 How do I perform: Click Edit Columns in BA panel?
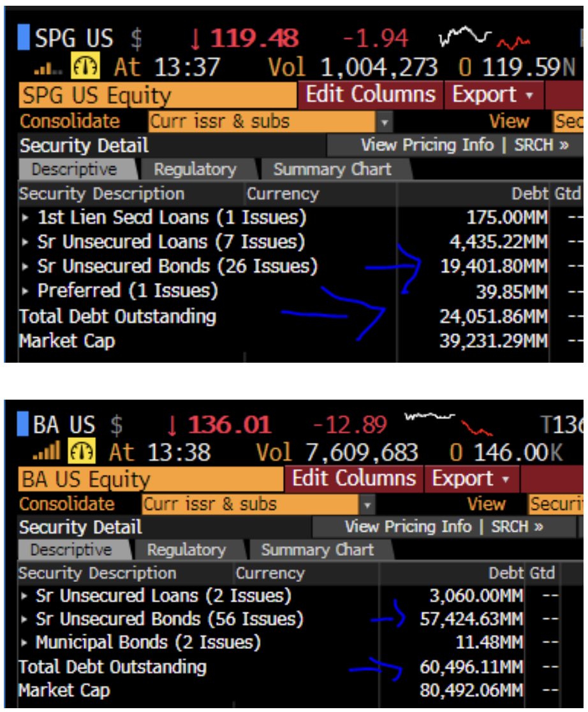(x=353, y=478)
